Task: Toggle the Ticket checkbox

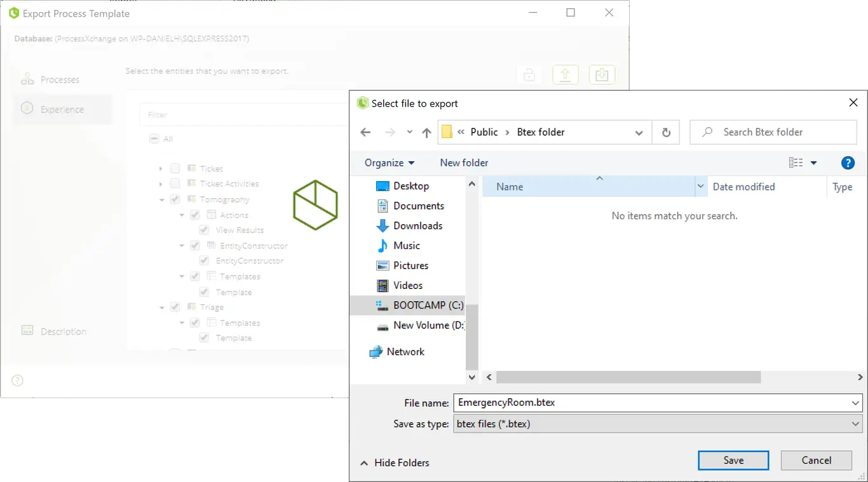Action: pyautogui.click(x=175, y=168)
